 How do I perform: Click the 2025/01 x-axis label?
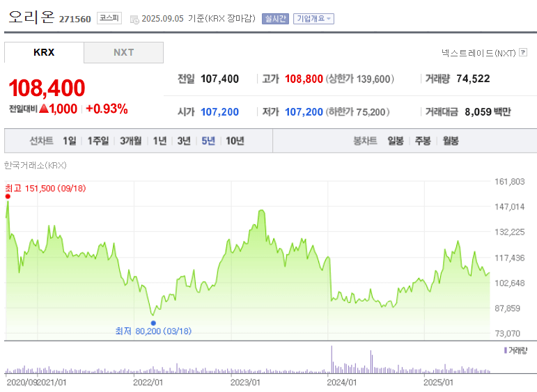click(438, 382)
